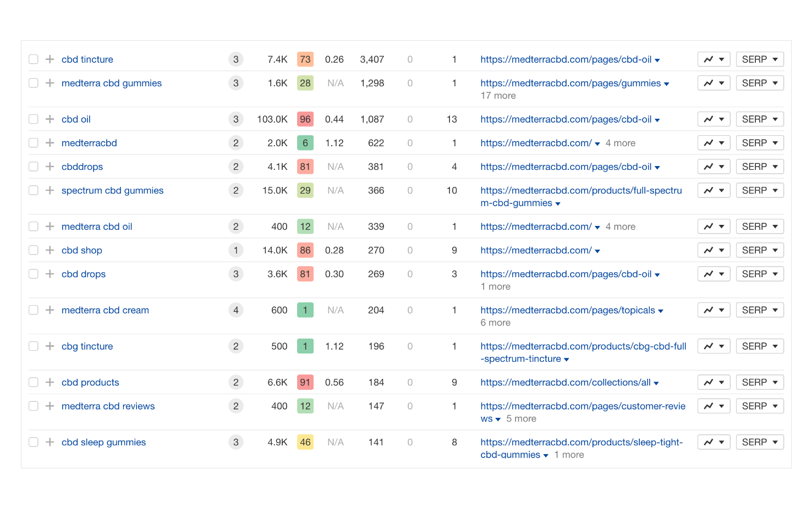Open the SERP dropdown for cbd products
This screenshot has height=508, width=812.
pyautogui.click(x=760, y=382)
